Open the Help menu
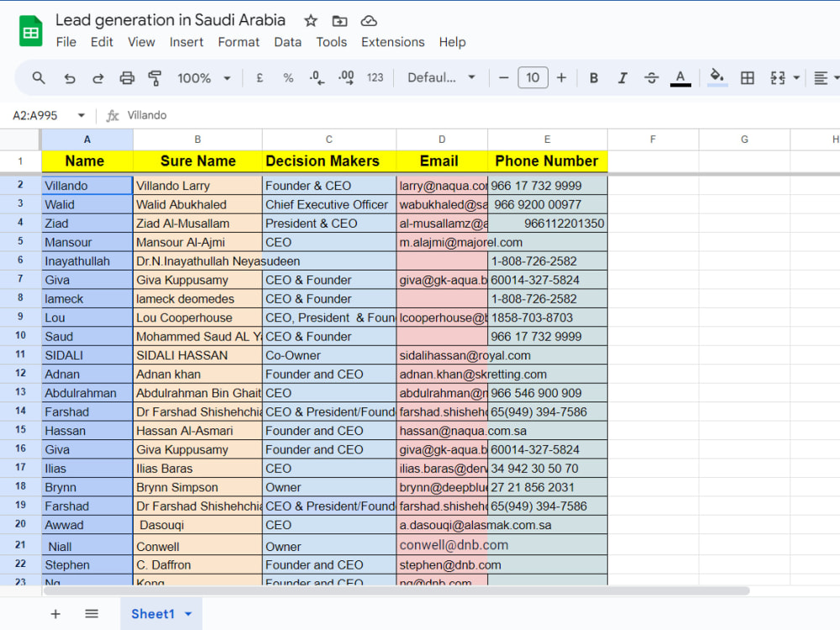The width and height of the screenshot is (840, 630). (x=452, y=42)
